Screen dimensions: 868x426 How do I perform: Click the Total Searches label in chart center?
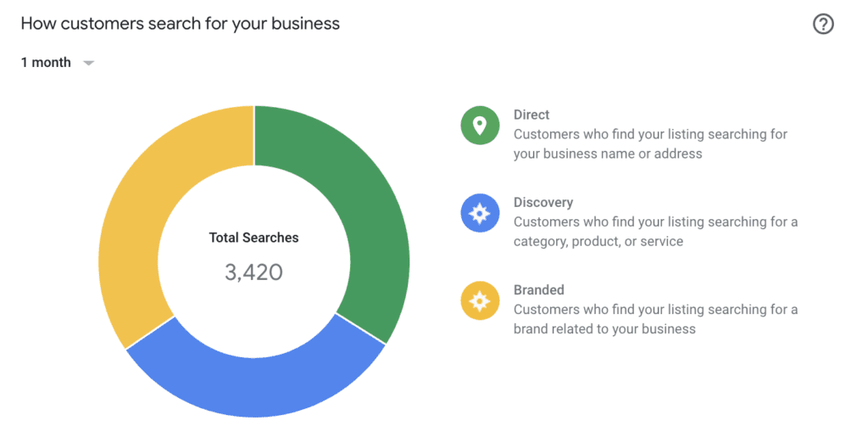[253, 238]
